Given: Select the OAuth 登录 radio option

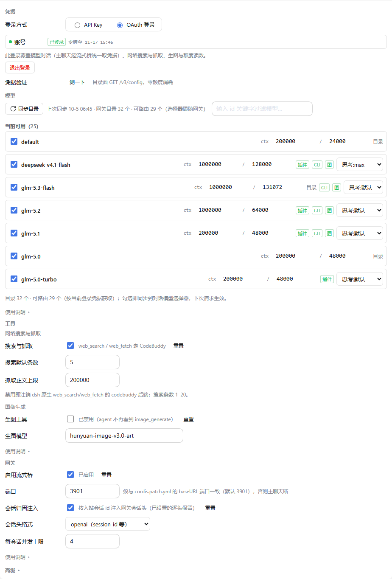Looking at the screenshot, I should click(x=120, y=25).
